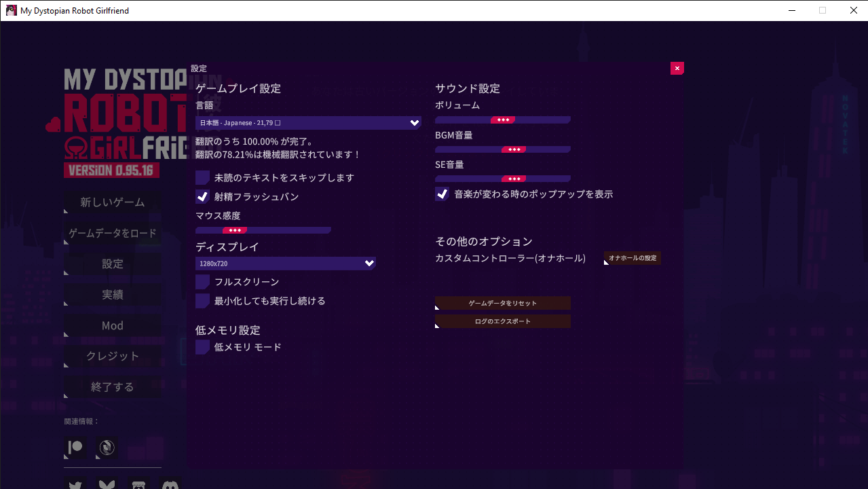Open the Discord icon link
This screenshot has width=868, height=489.
(x=170, y=483)
